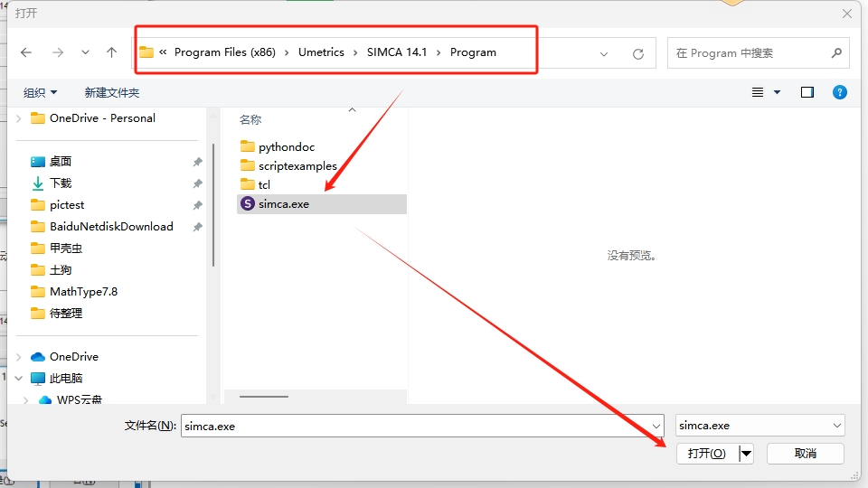This screenshot has width=868, height=488.
Task: Click the 打开(O) button
Action: click(x=706, y=454)
